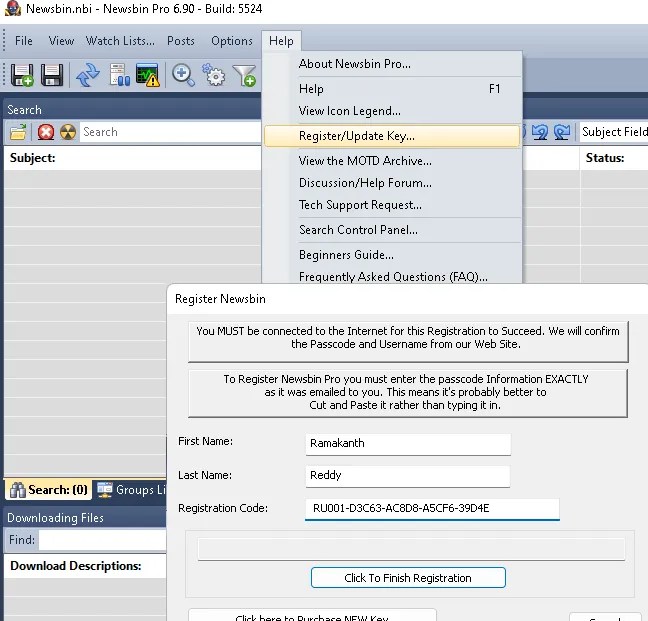648x621 pixels.
Task: Click the Purchase NEW Key button
Action: click(312, 616)
